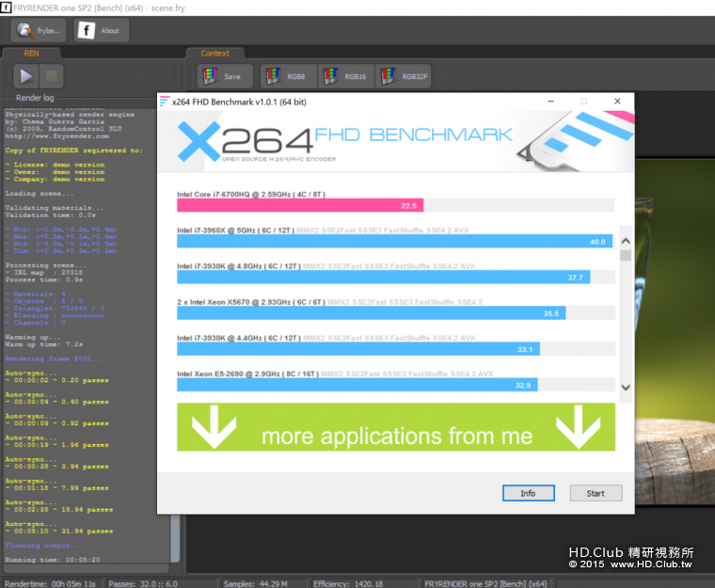Screen dimensions: 715x588
Task: Select RGB16 output format
Action: (x=345, y=76)
